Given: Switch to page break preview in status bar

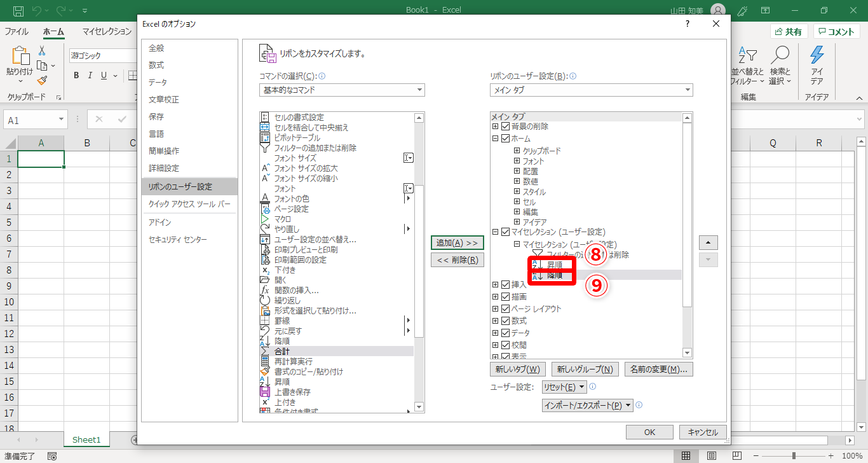Looking at the screenshot, I should pos(736,456).
